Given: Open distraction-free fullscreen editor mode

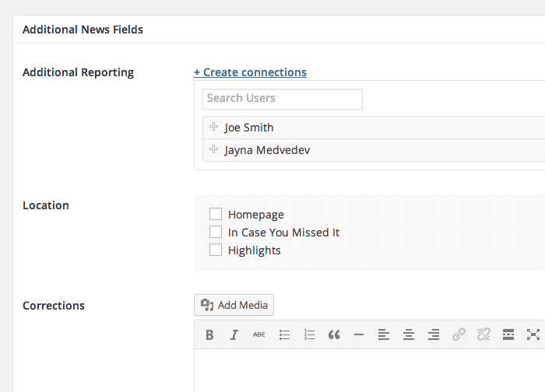Looking at the screenshot, I should (x=533, y=334).
